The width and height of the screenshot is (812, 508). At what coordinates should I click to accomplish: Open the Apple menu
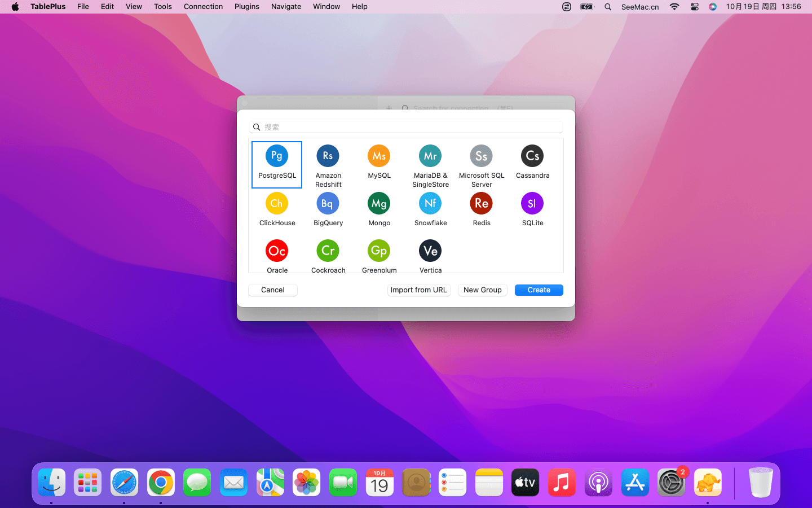15,7
